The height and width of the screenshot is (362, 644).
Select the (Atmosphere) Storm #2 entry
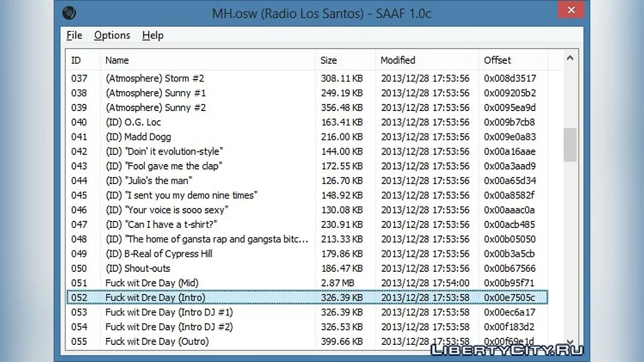(156, 78)
